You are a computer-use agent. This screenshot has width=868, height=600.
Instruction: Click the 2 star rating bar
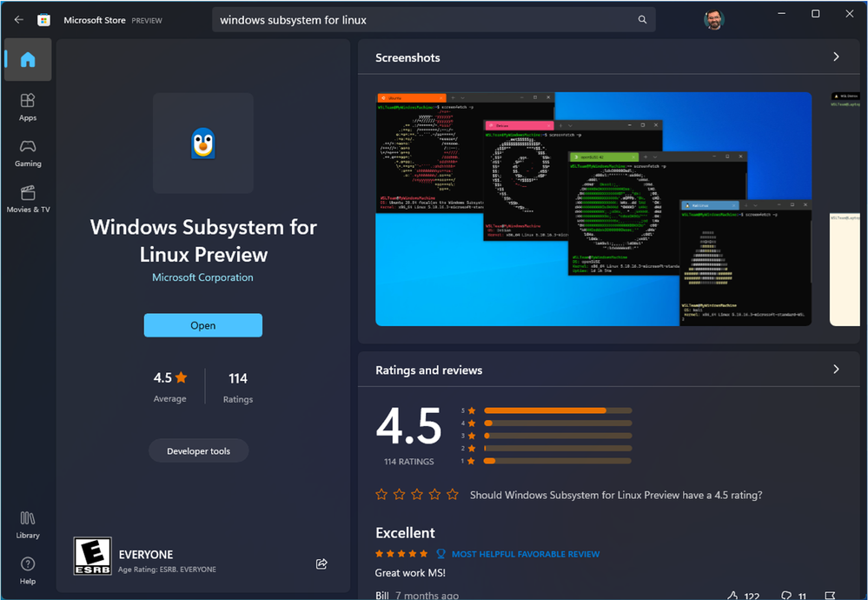(x=558, y=448)
